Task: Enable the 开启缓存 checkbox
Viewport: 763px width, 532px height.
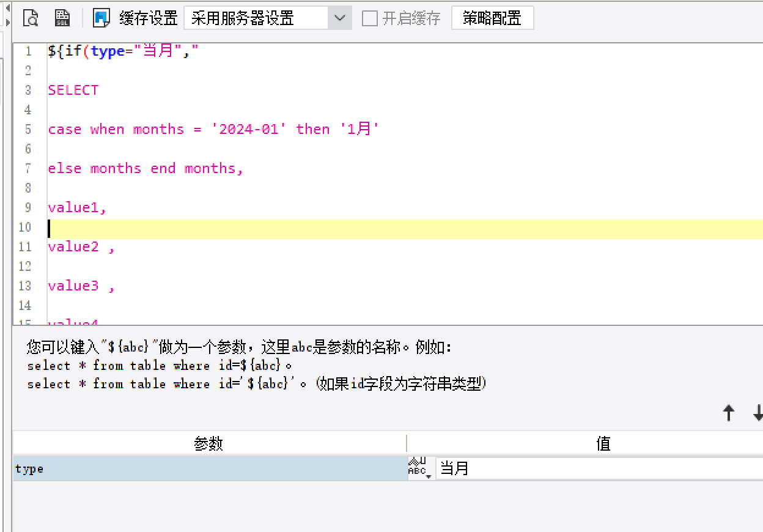Action: (370, 18)
